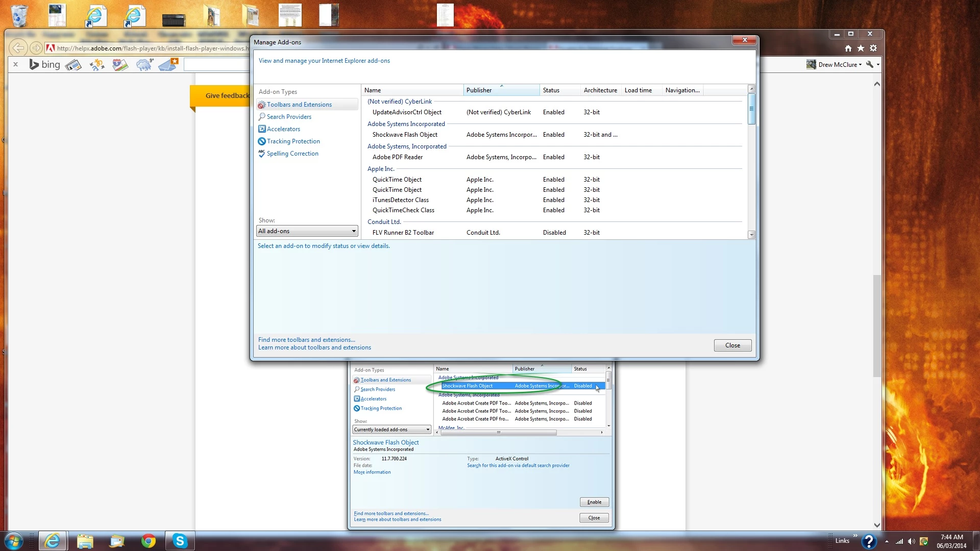Click the Close button in Manage Add-ons
The image size is (980, 551).
tap(732, 345)
